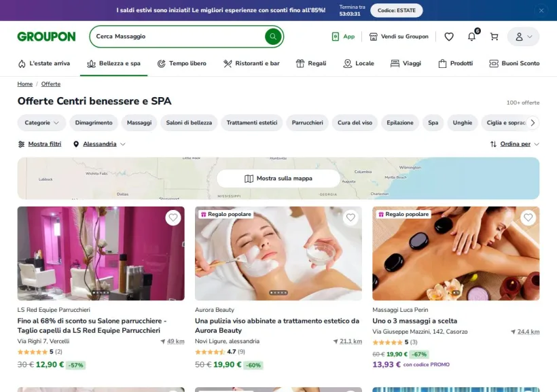The height and width of the screenshot is (392, 557).
Task: Select the Trattamenti estetici chip
Action: (x=252, y=122)
